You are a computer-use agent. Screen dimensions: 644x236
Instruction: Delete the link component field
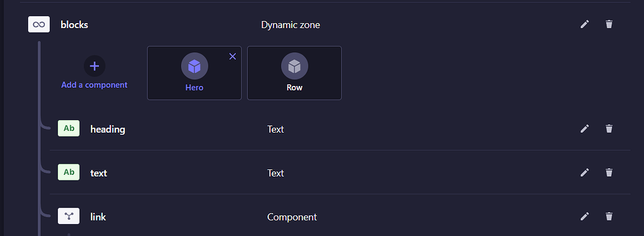point(609,216)
